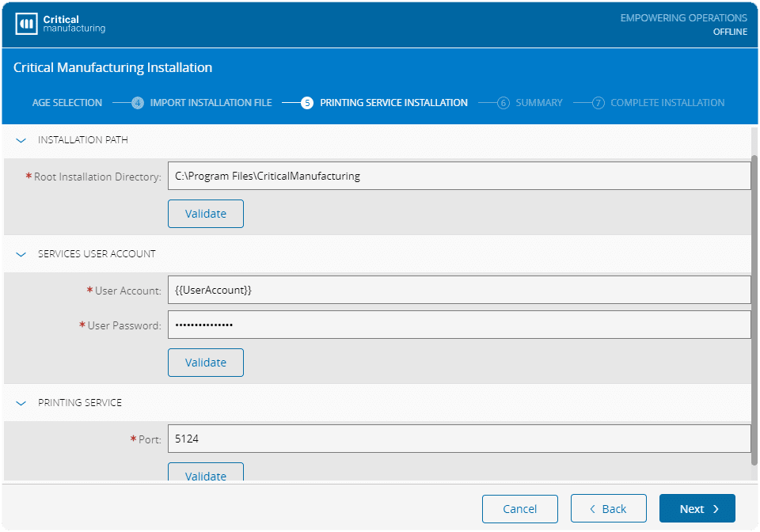
Task: Validate the printing service port
Action: 206,474
